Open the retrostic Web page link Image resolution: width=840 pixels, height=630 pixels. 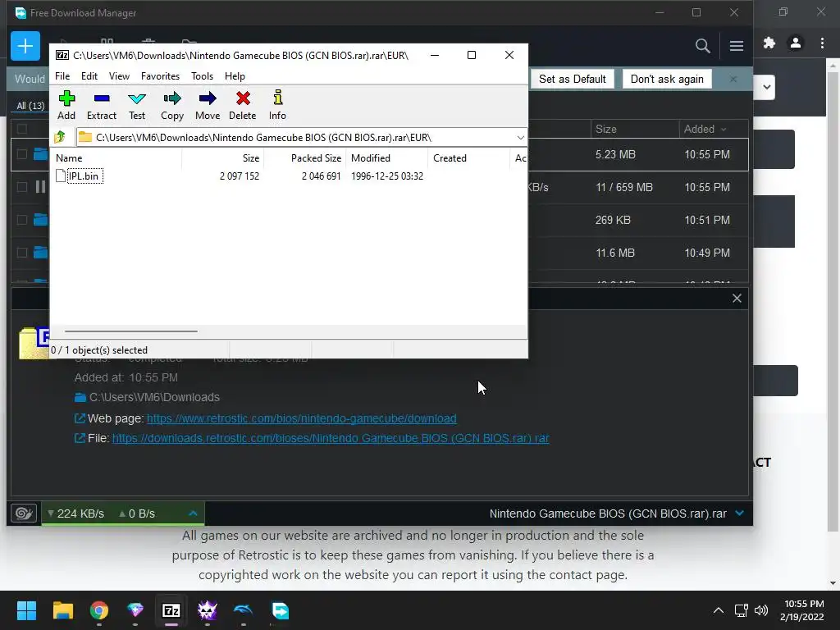[302, 418]
